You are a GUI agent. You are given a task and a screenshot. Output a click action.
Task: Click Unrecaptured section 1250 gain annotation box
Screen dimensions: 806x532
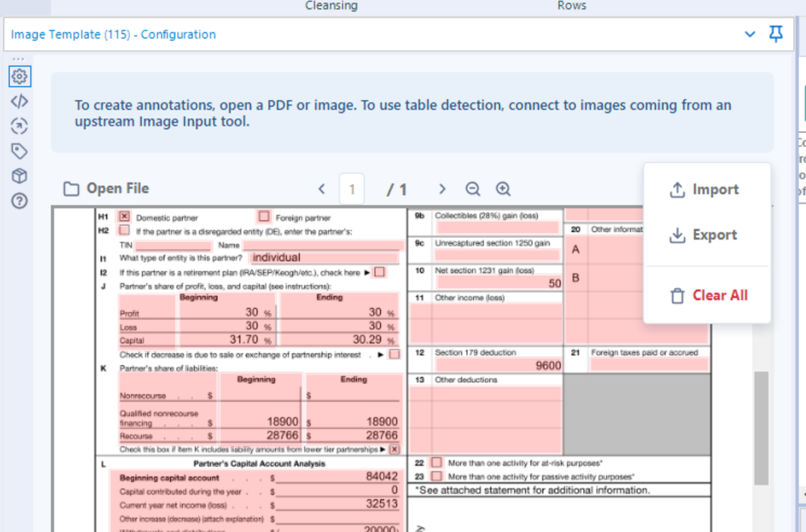tap(498, 255)
